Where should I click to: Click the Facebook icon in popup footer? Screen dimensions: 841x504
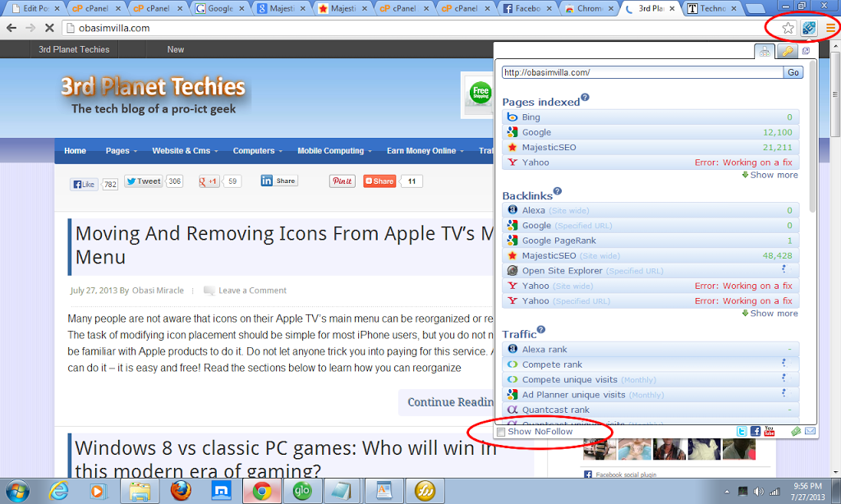click(756, 431)
